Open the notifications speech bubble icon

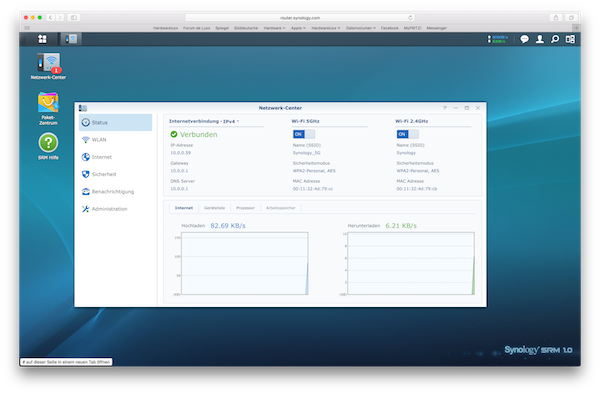pyautogui.click(x=524, y=39)
